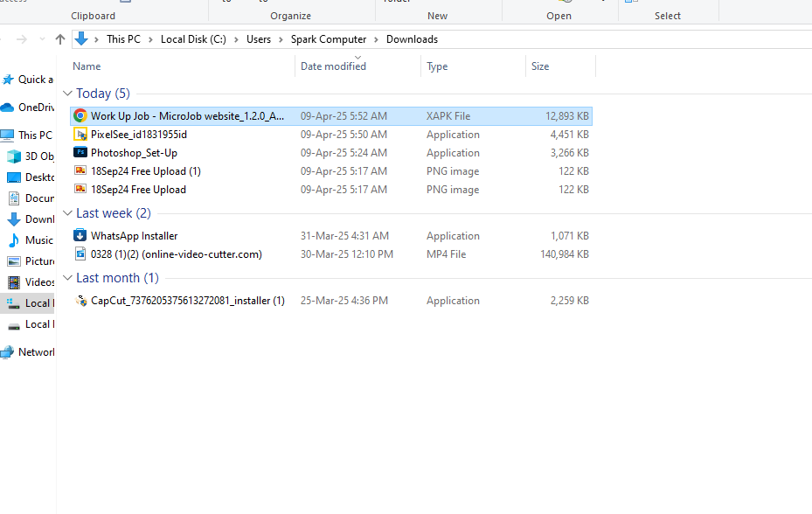Screen dimensions: 812x514
Task: Open Desktop folder in sidebar
Action: (x=30, y=177)
